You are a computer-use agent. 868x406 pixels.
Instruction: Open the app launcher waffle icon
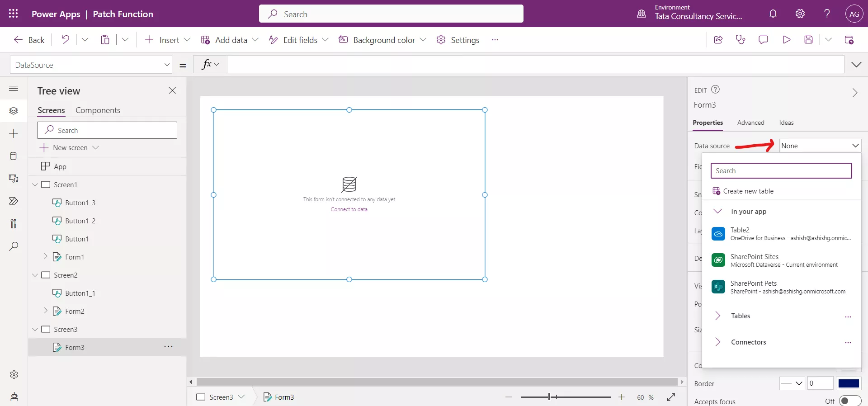pos(13,14)
